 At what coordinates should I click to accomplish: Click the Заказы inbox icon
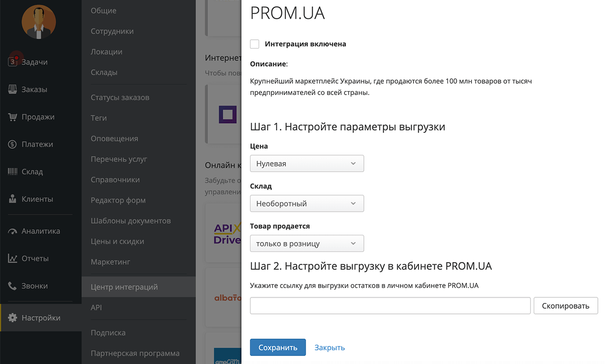tap(12, 89)
